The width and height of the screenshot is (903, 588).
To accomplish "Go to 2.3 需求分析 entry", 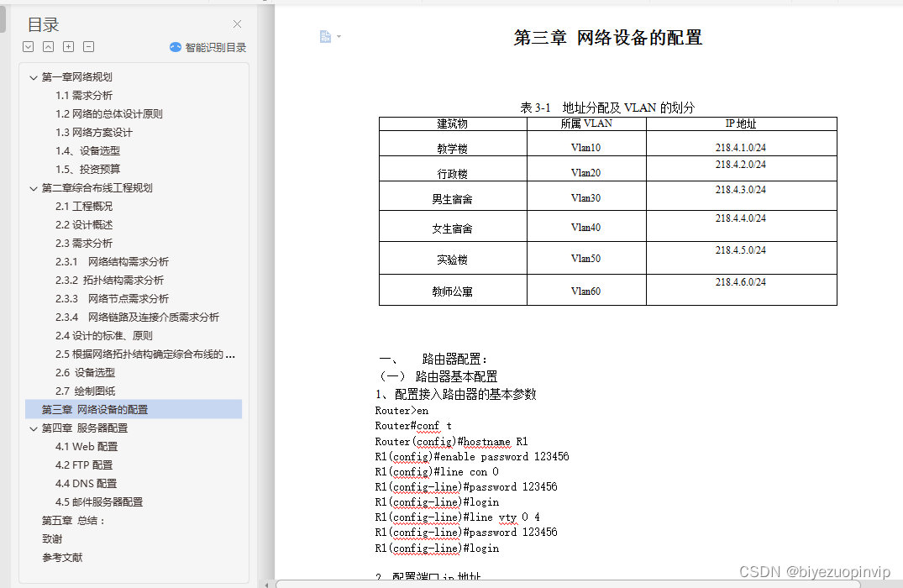I will point(84,243).
